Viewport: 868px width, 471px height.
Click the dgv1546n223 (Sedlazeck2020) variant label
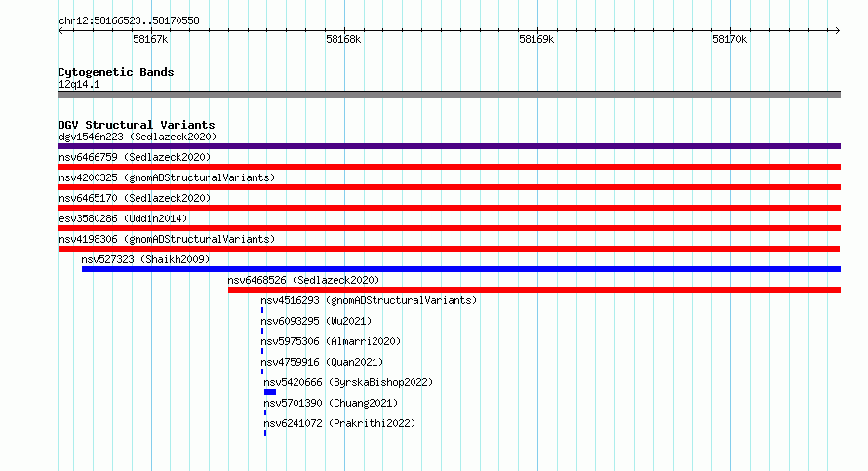138,137
